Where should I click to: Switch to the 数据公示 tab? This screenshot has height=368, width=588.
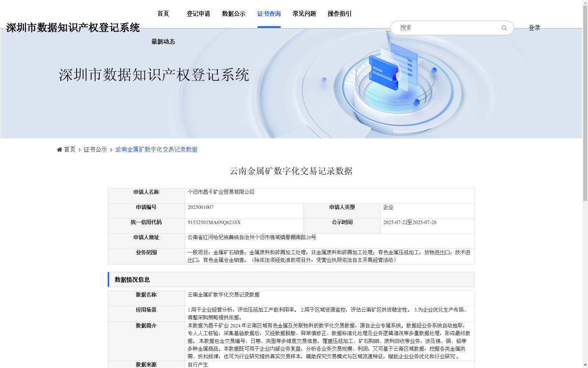tap(233, 14)
